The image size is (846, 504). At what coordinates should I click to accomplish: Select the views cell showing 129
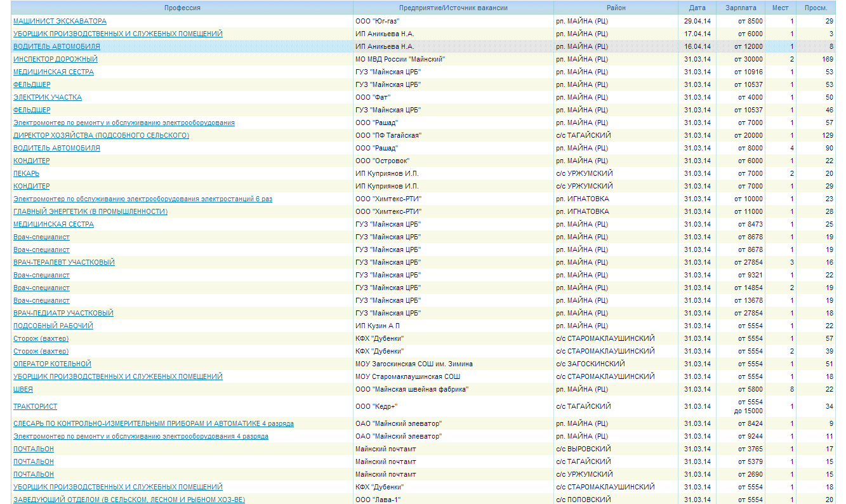(816, 135)
